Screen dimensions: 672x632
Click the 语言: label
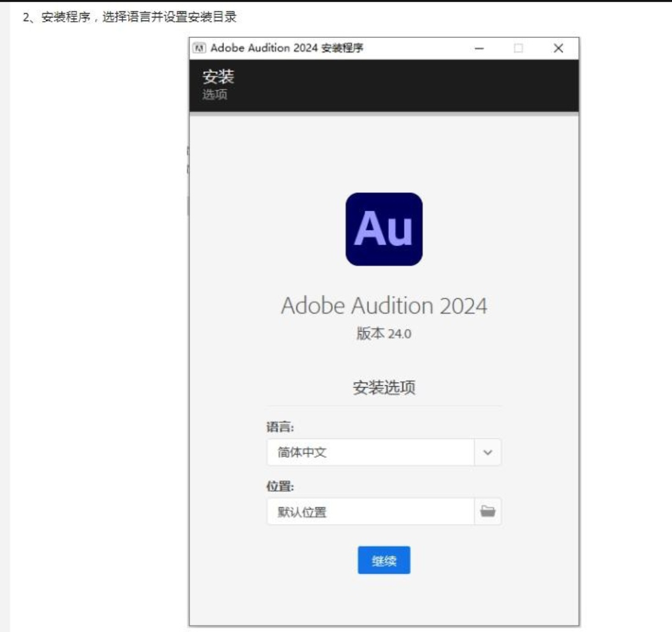pos(280,427)
